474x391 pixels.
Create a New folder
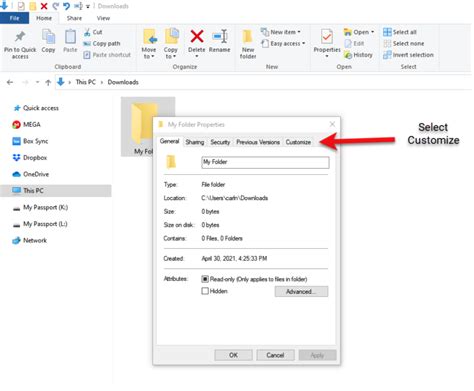pos(248,44)
